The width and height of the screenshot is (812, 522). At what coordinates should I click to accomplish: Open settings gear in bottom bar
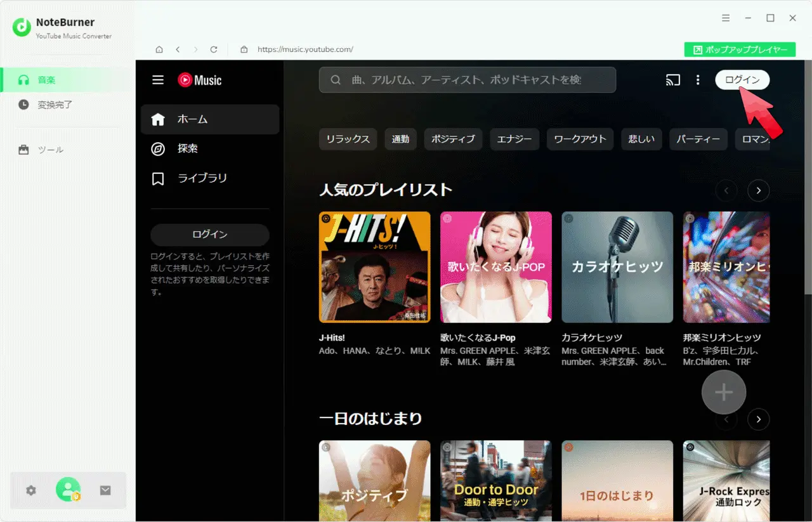coord(31,490)
